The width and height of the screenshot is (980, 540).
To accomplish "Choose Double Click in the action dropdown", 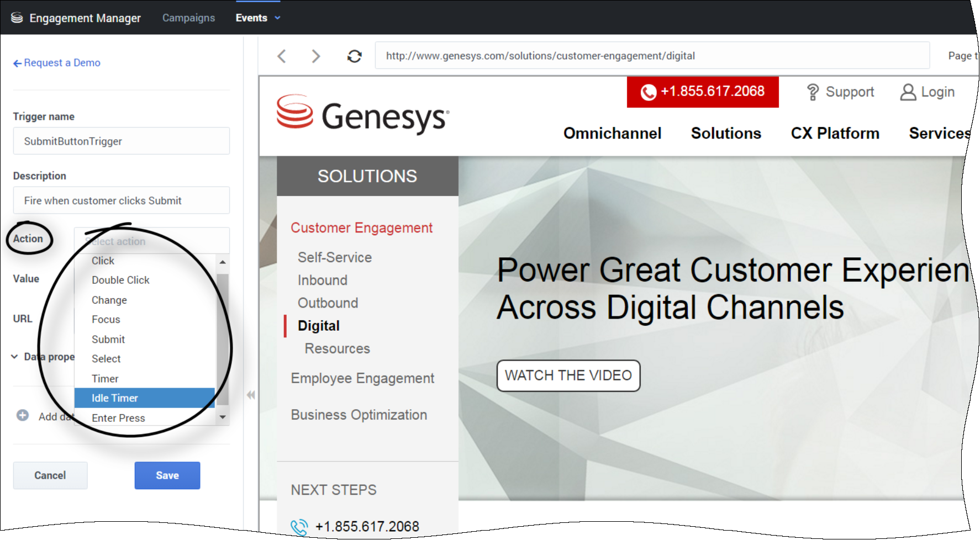I will pyautogui.click(x=120, y=280).
